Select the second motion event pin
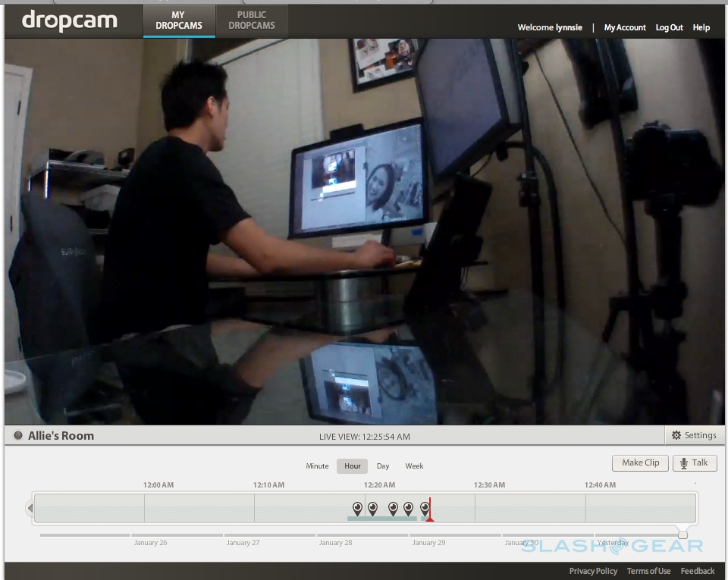 click(372, 507)
